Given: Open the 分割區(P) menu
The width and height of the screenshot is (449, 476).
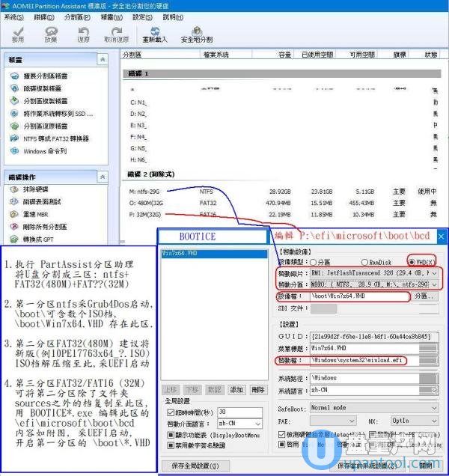Looking at the screenshot, I should coord(76,16).
